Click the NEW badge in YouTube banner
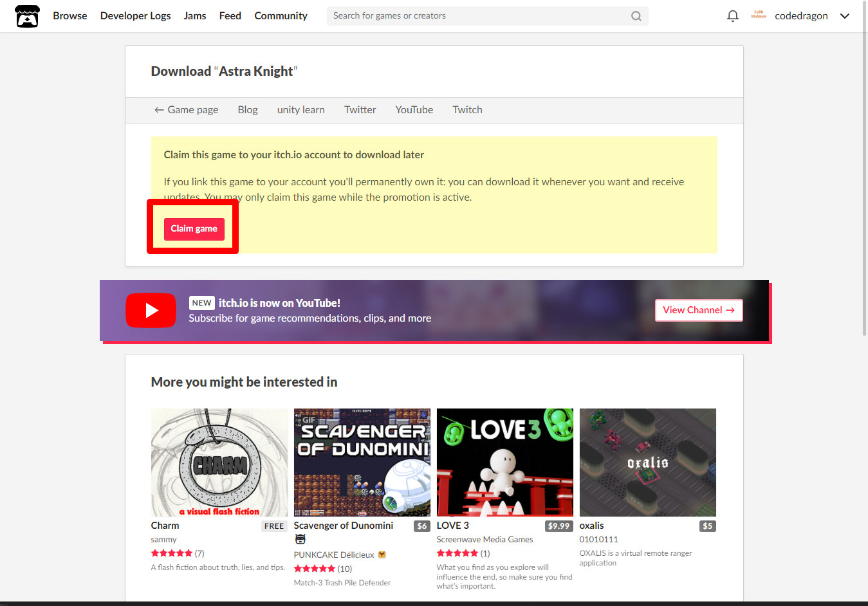This screenshot has width=868, height=606. (201, 303)
